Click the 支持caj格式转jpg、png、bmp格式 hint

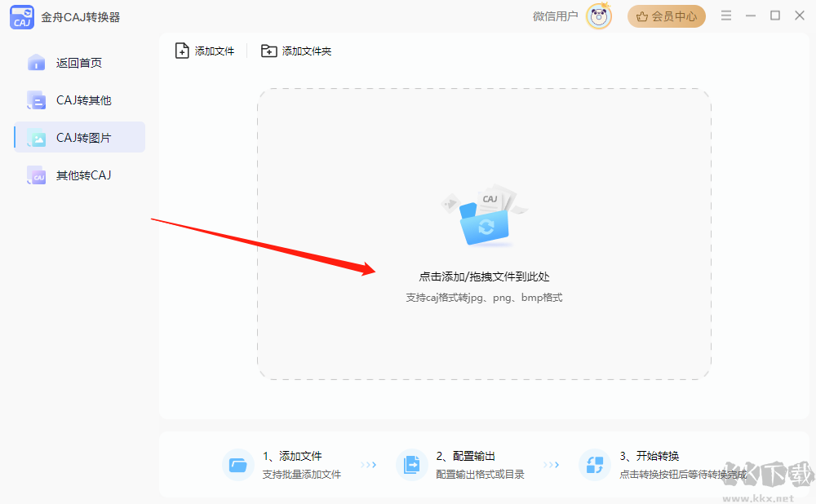point(484,298)
